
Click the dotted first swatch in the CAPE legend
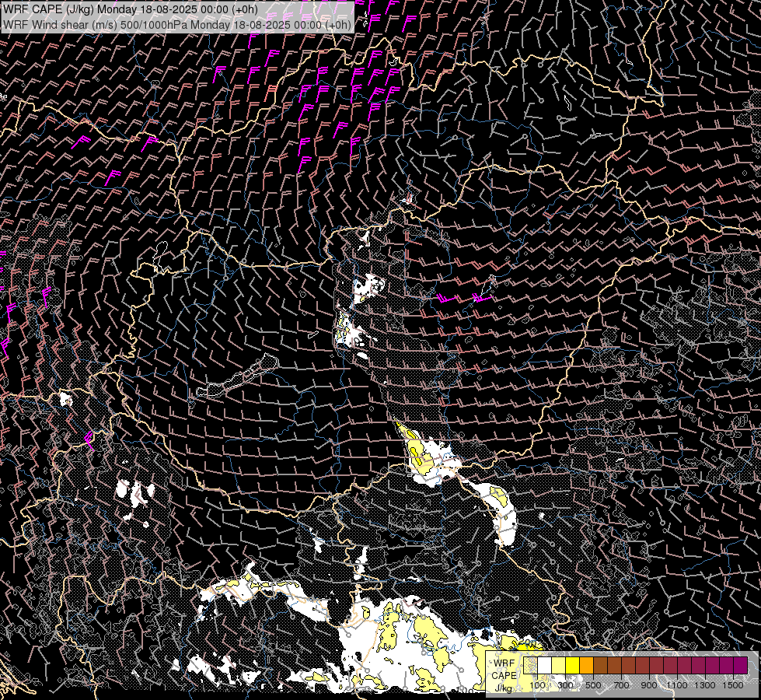point(530,665)
